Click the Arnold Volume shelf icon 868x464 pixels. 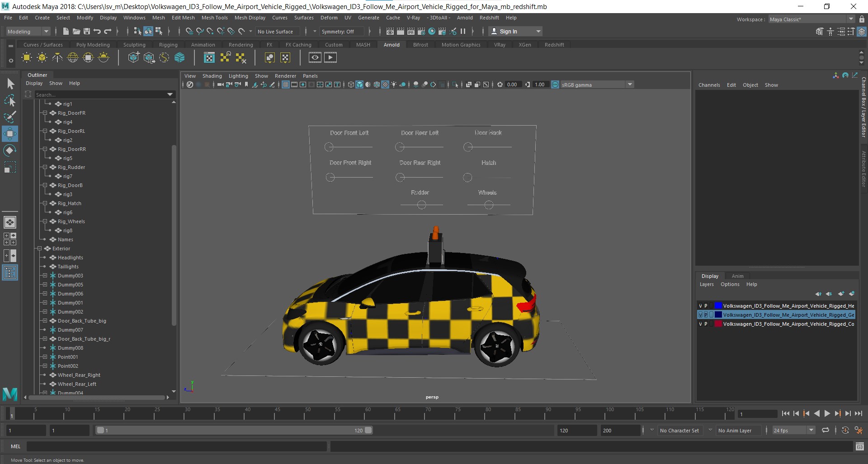(179, 57)
